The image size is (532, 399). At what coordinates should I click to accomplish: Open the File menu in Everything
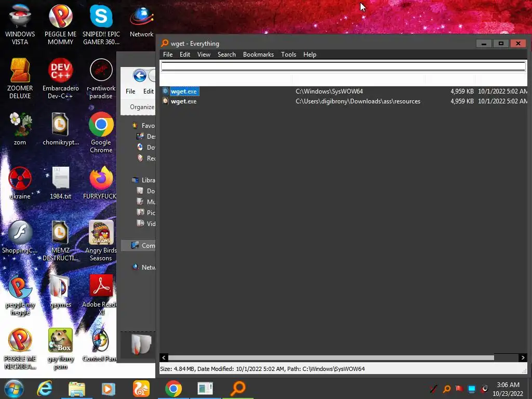coord(168,54)
